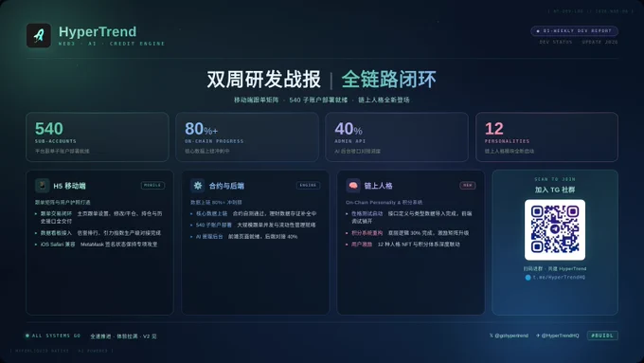This screenshot has height=363, width=644.
Task: Click the phone icon beside H5 移动端
Action: point(42,186)
